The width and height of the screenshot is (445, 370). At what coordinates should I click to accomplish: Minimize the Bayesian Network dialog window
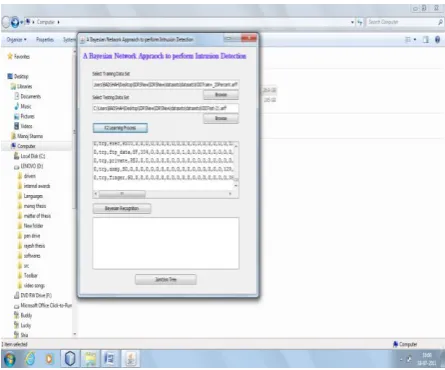[228, 38]
